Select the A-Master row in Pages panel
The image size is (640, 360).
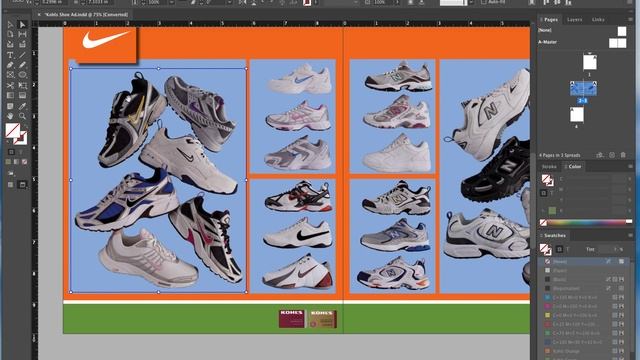583,42
